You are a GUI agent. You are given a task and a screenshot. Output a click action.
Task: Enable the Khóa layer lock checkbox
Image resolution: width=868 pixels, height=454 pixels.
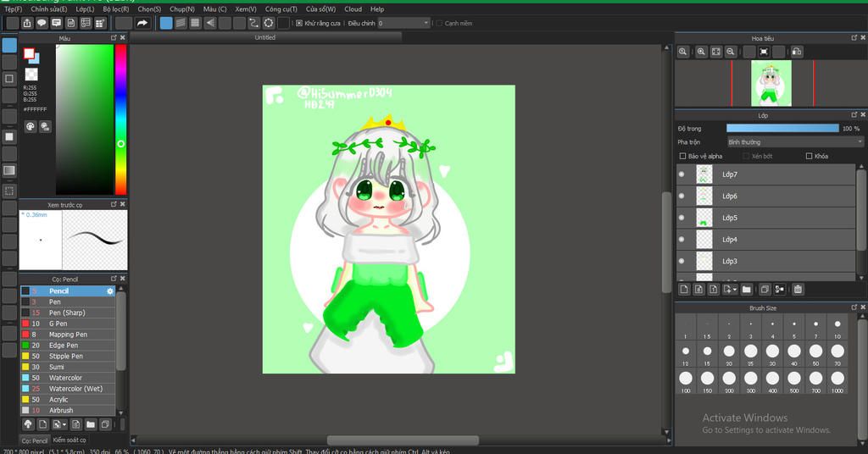pyautogui.click(x=809, y=156)
